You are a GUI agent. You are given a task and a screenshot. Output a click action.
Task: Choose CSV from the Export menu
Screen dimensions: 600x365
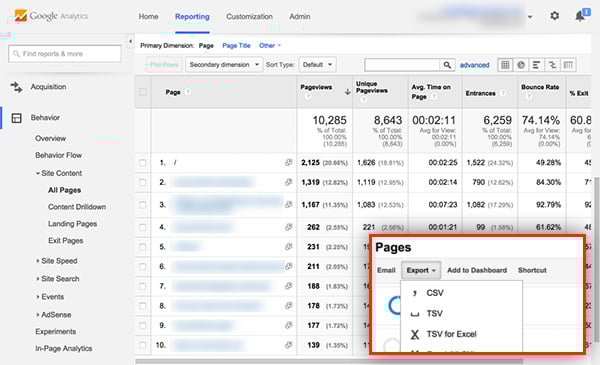point(435,293)
